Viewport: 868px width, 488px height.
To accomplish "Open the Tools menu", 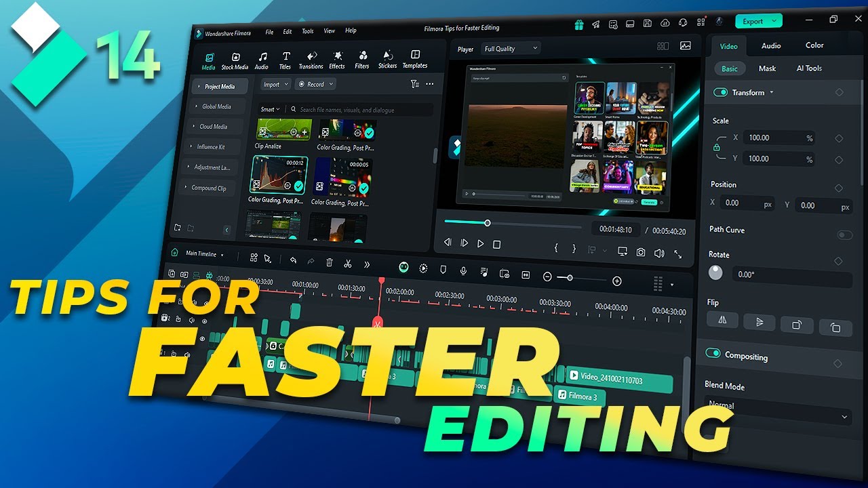I will [308, 31].
